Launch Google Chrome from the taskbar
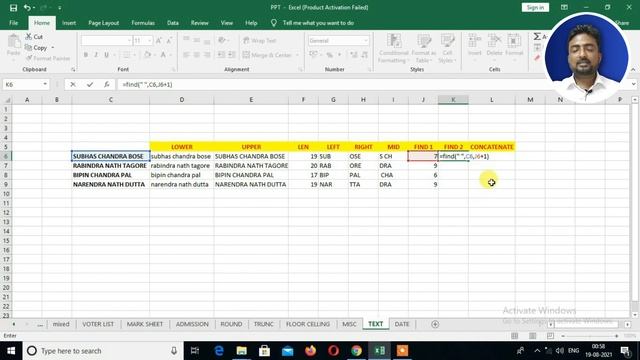 coord(356,351)
